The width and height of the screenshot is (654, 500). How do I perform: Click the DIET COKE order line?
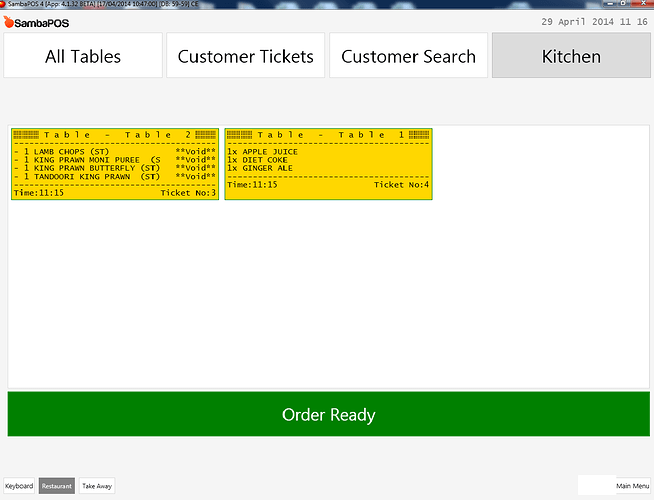(257, 160)
